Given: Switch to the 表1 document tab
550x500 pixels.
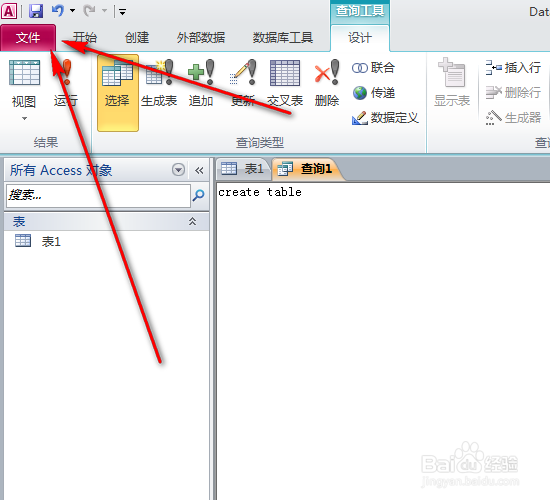Looking at the screenshot, I should point(243,169).
